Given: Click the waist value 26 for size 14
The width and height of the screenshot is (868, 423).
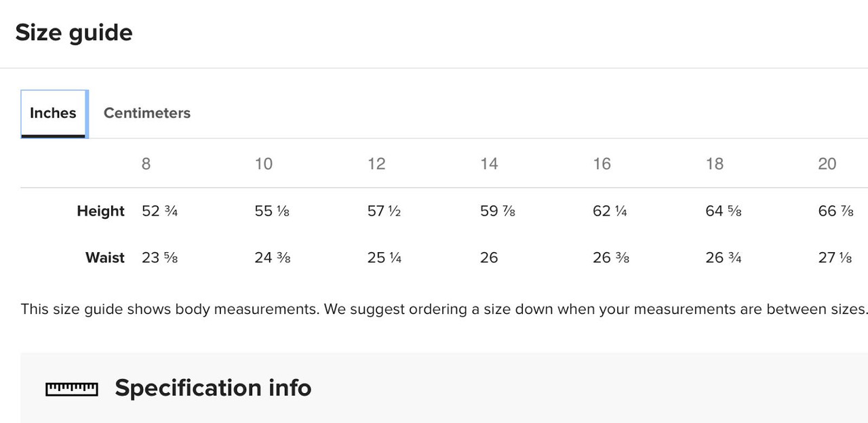Looking at the screenshot, I should click(489, 258).
